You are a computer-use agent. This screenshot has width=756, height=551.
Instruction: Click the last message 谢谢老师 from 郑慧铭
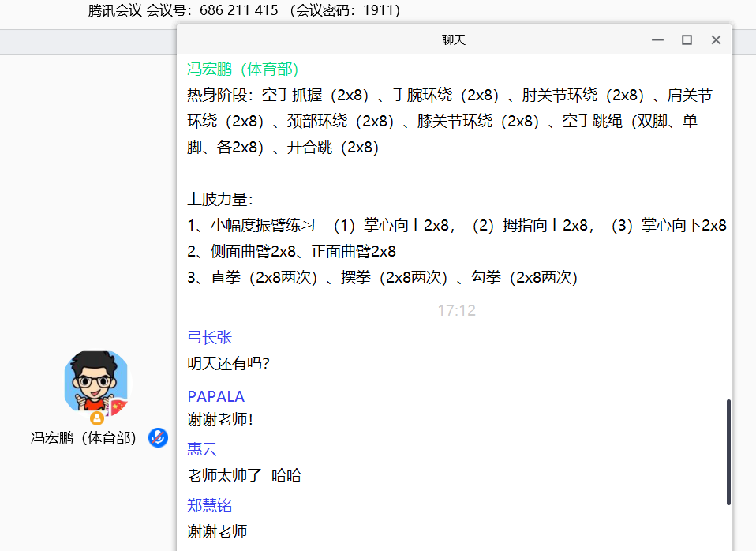[217, 531]
